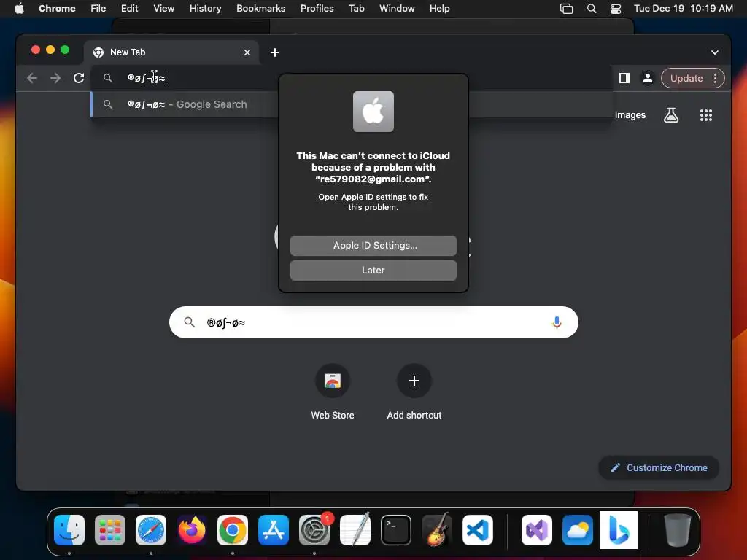
Task: Expand the tab search chevron
Action: [715, 52]
